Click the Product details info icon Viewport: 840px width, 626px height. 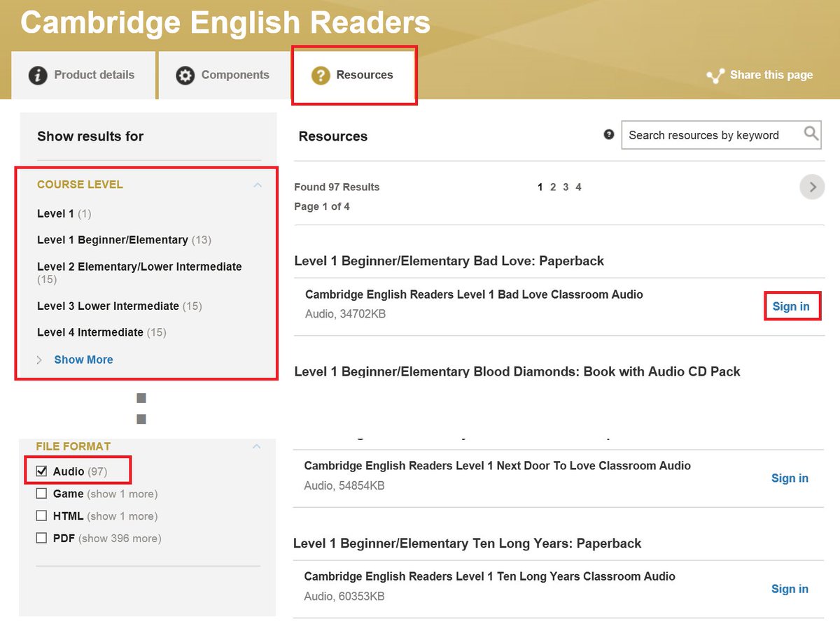tap(38, 76)
